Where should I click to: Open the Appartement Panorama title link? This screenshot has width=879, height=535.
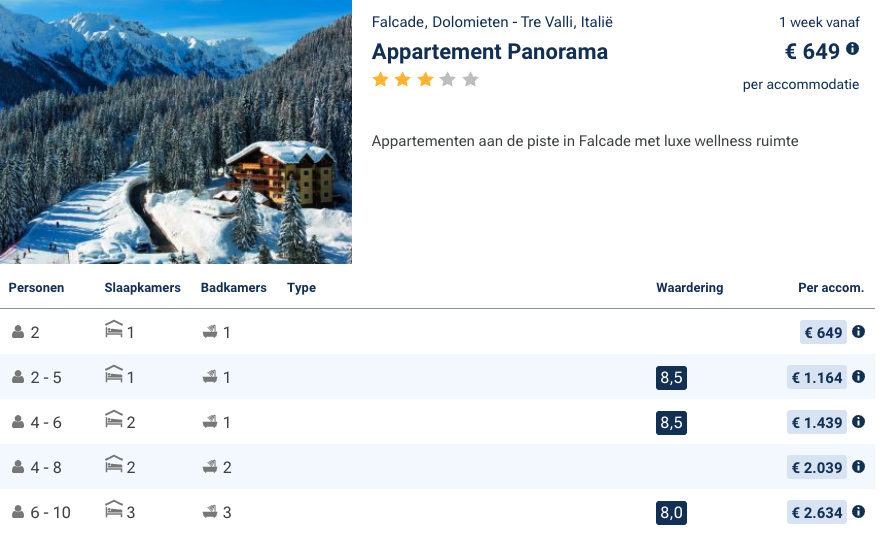click(489, 52)
